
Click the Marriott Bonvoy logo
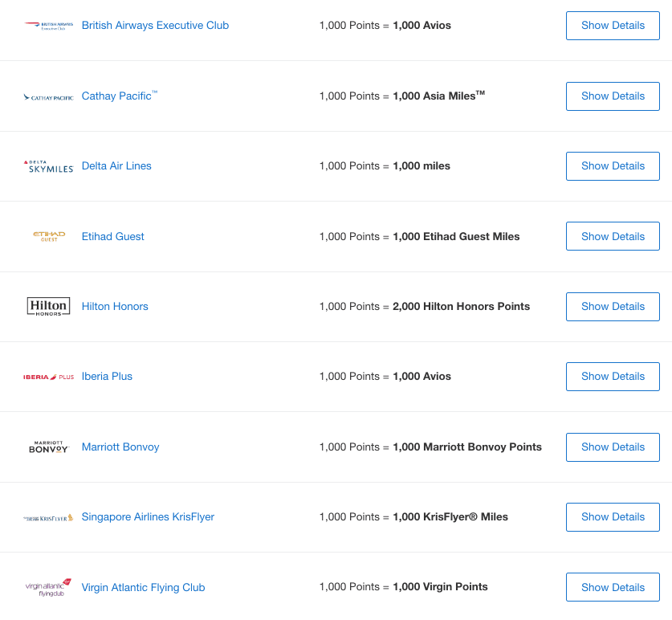tap(47, 447)
